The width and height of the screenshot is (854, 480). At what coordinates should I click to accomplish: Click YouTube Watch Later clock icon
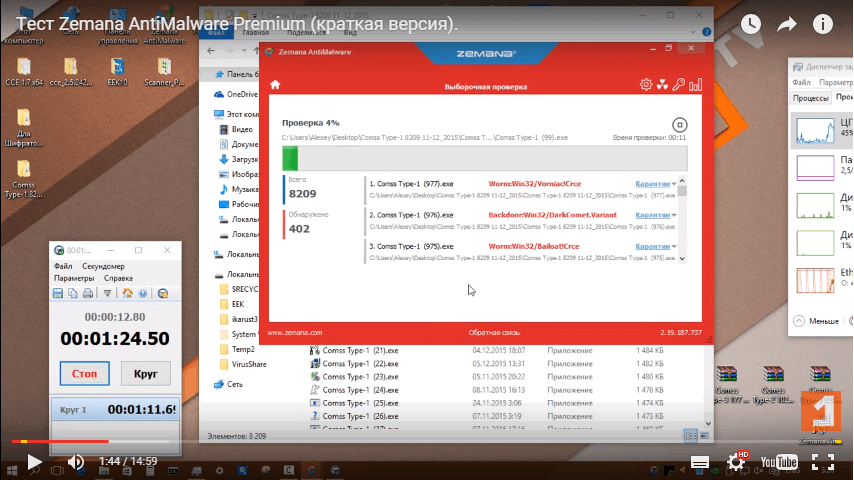coord(751,24)
